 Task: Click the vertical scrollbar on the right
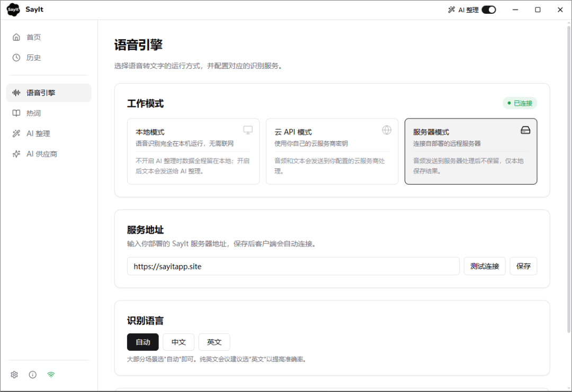569,178
